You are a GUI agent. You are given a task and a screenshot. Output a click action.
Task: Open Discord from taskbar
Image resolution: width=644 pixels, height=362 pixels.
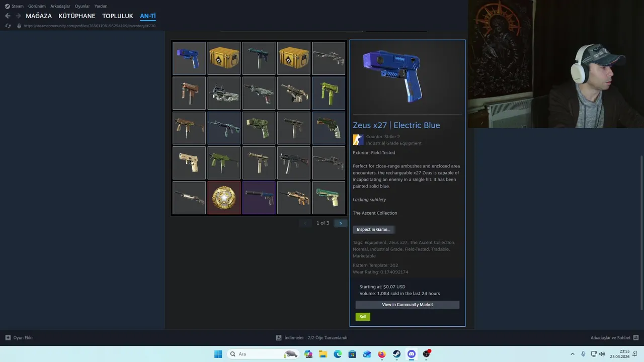point(412,354)
